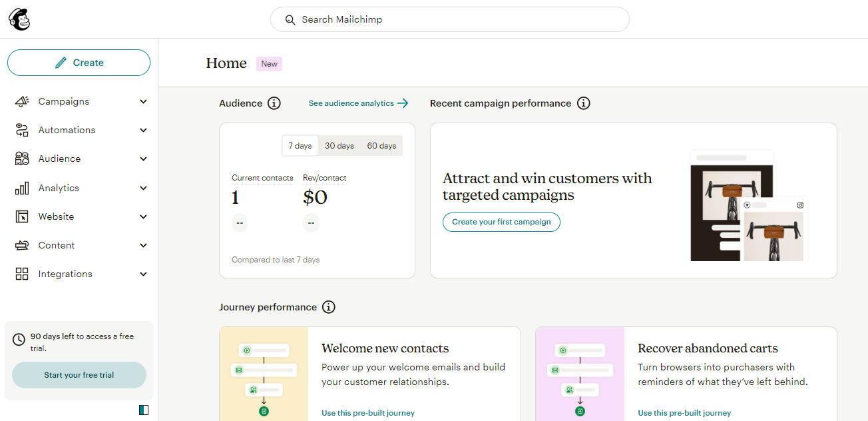Screen dimensions: 868x421
Task: Collapse sidebar with the panel toggle icon
Action: (144, 410)
